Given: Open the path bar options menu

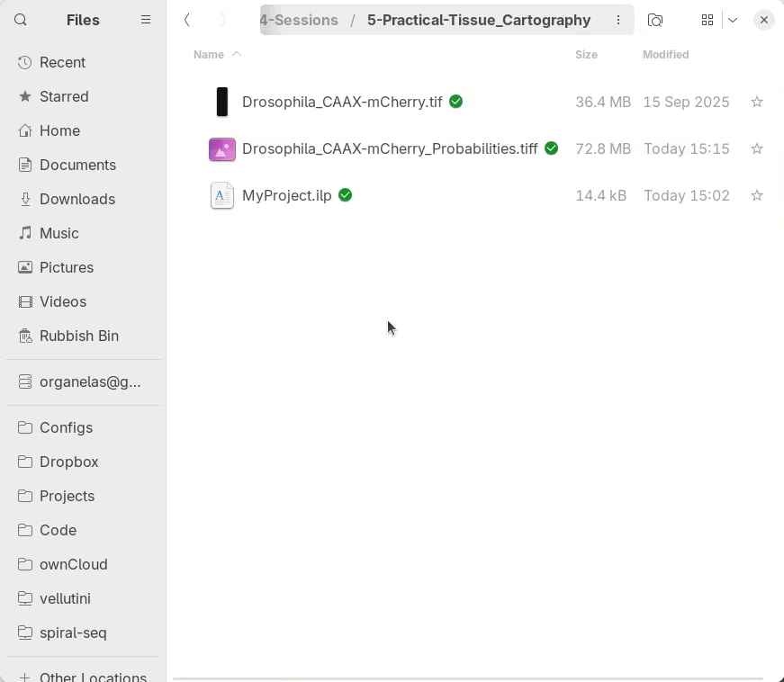Looking at the screenshot, I should click(x=618, y=20).
